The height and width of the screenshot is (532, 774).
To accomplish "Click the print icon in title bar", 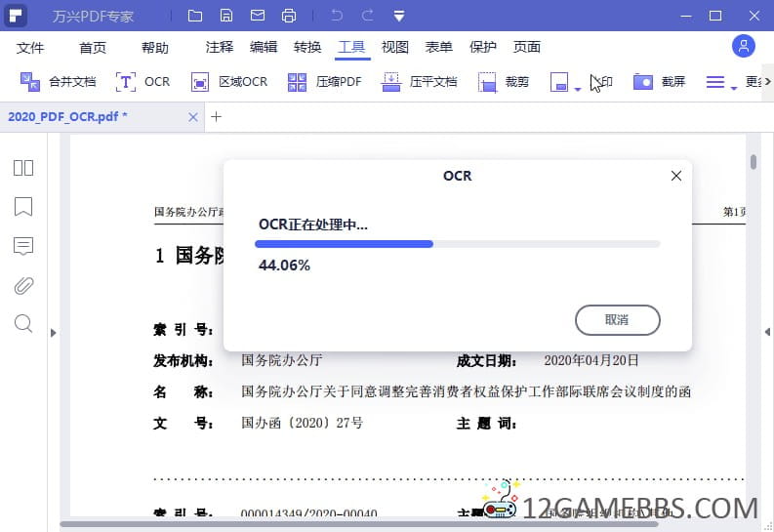I will pos(288,16).
